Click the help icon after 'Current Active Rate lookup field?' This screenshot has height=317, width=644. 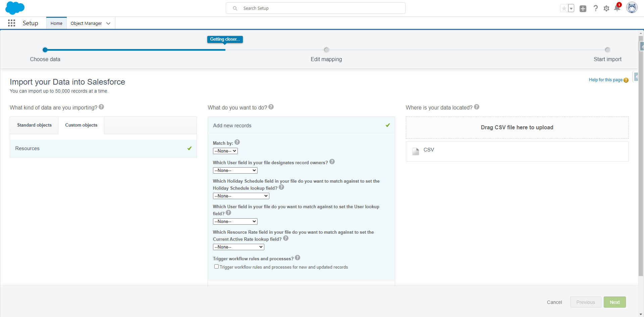pyautogui.click(x=286, y=238)
